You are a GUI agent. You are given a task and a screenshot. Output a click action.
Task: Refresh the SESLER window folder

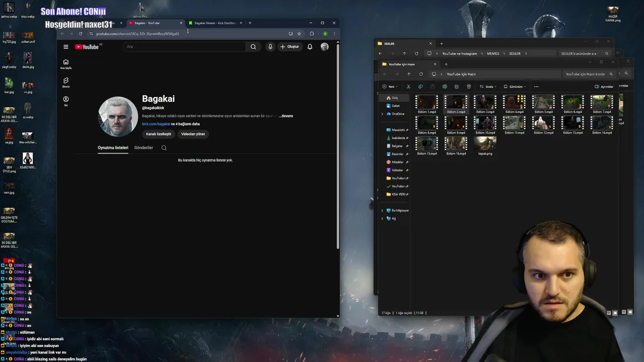tap(417, 53)
